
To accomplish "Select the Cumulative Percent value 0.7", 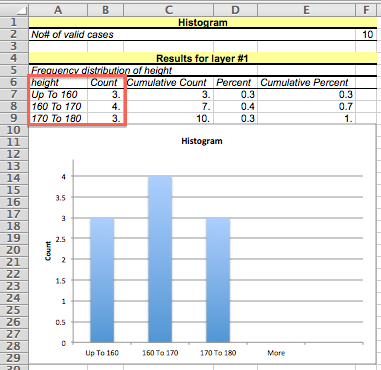I will [x=306, y=106].
